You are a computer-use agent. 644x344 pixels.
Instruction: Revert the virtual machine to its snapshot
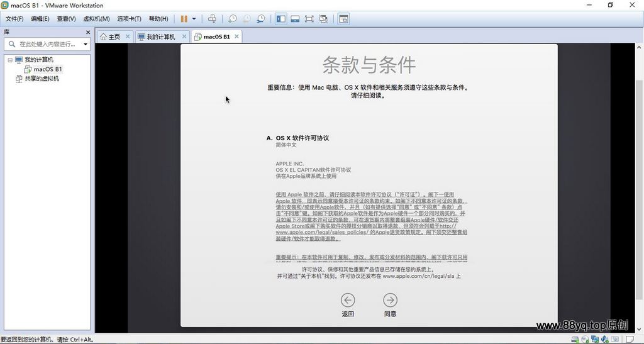[x=247, y=19]
